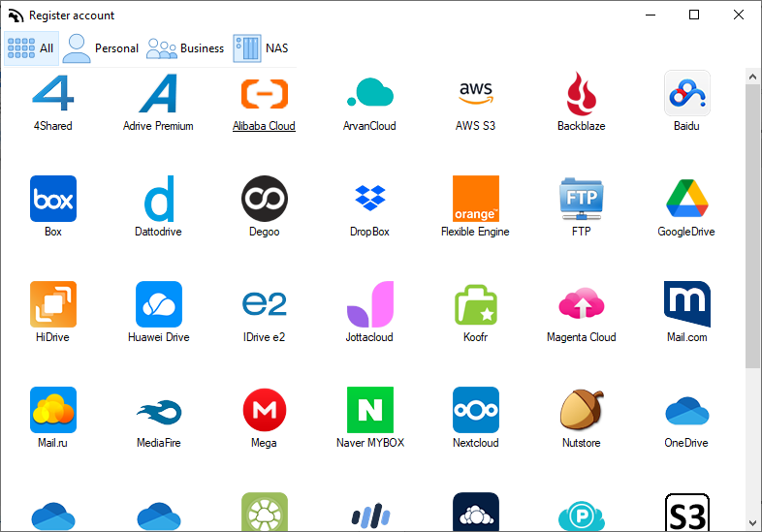Click the vertical scrollbar thumb
The width and height of the screenshot is (762, 532).
752,227
